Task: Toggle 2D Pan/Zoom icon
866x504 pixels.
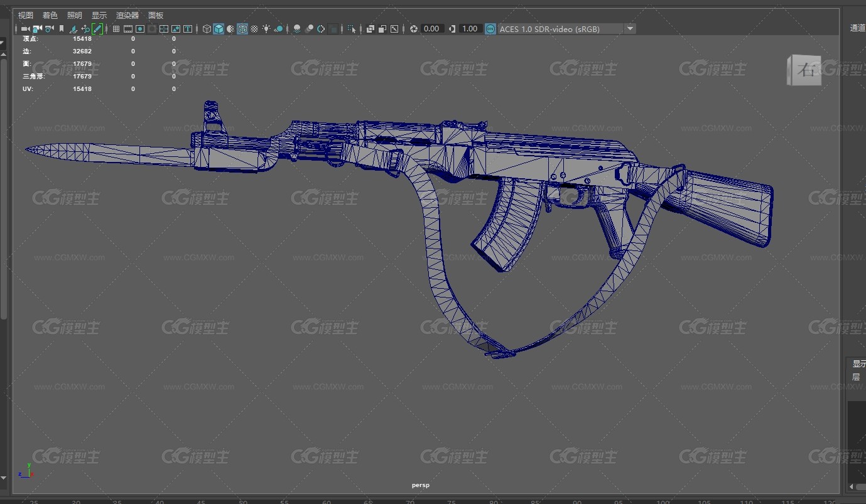Action: pos(85,29)
